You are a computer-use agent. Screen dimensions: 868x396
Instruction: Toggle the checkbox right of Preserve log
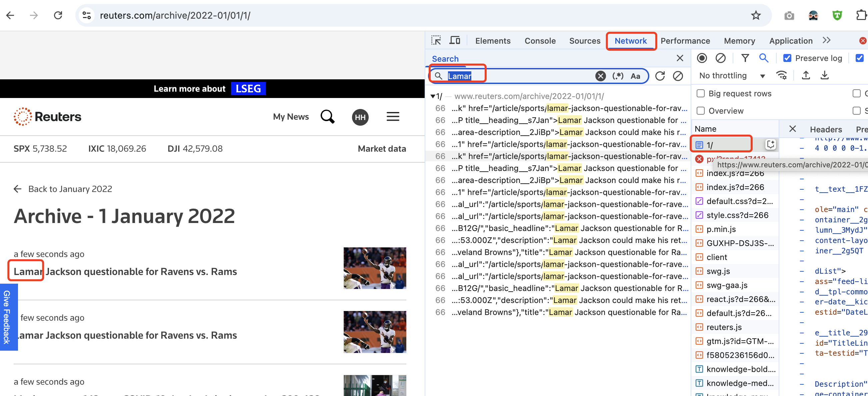860,58
